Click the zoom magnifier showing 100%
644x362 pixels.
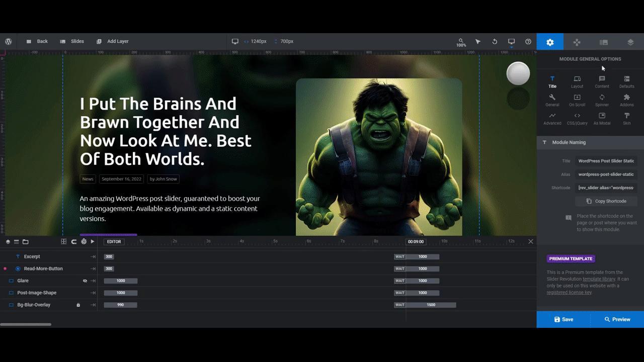(461, 42)
